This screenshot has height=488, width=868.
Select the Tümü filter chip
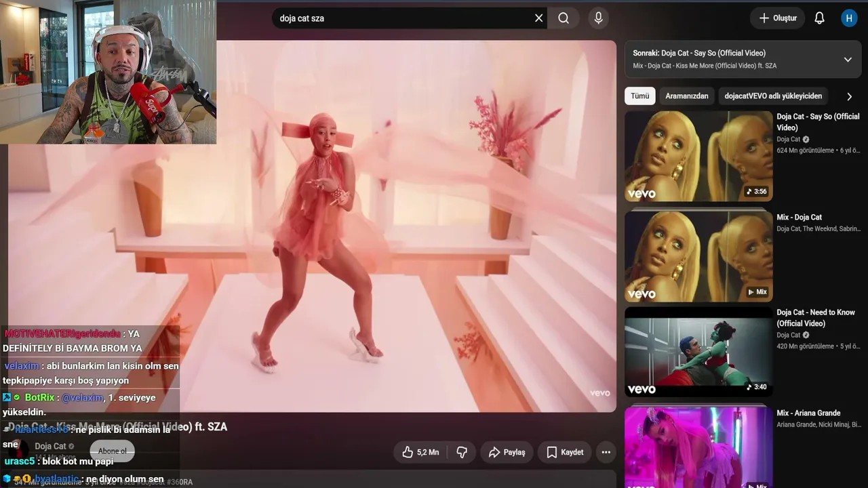point(640,96)
